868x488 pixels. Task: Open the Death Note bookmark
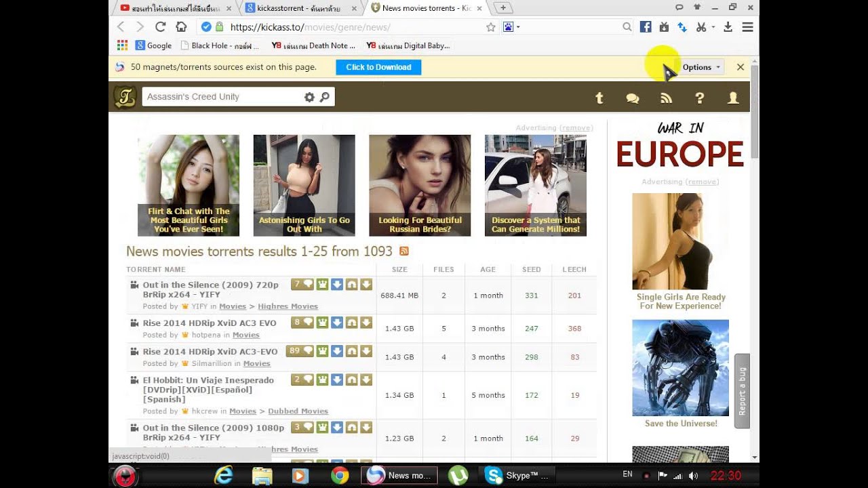[313, 45]
